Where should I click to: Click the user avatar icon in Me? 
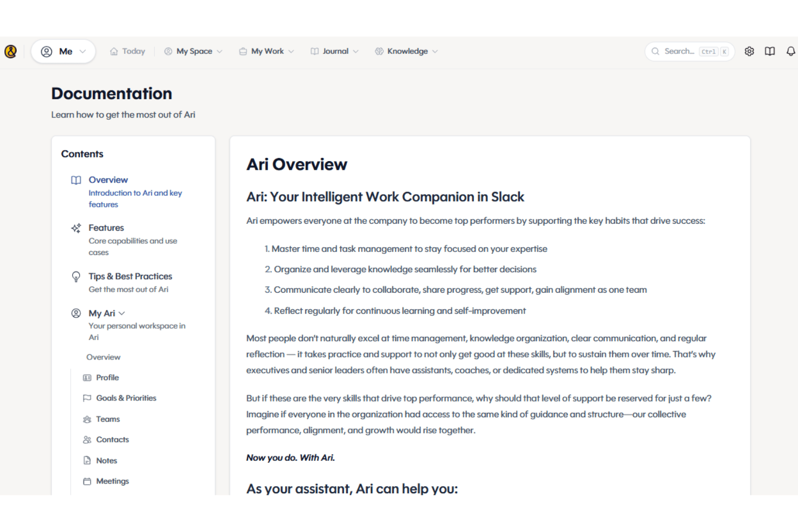(x=47, y=51)
